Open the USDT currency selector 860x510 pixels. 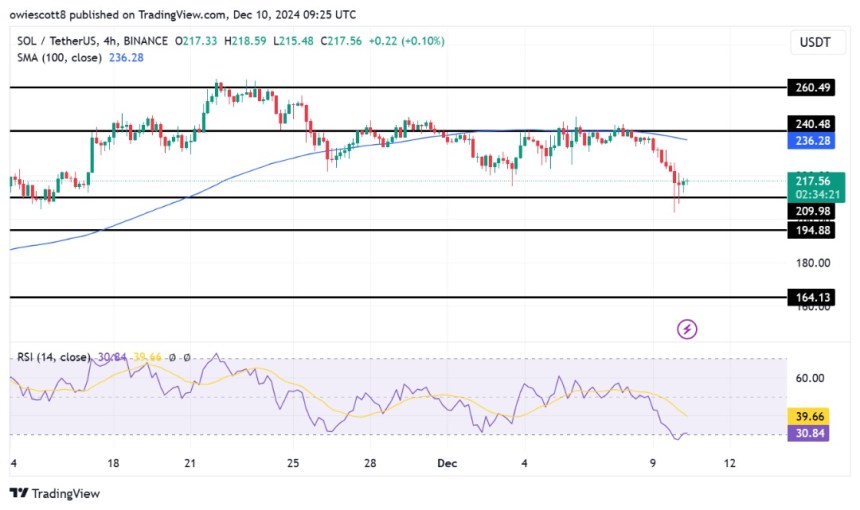817,42
